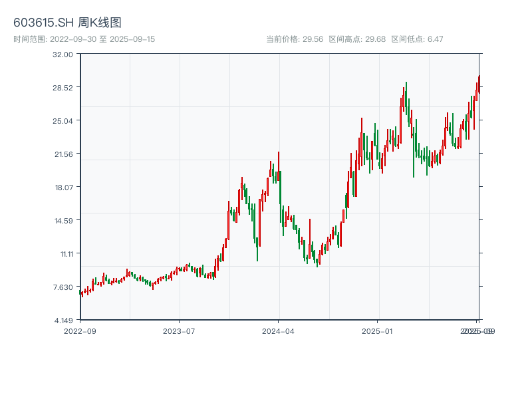Click the 25.04 y-axis label
Image resolution: width=532 pixels, height=399 pixels.
pyautogui.click(x=63, y=121)
